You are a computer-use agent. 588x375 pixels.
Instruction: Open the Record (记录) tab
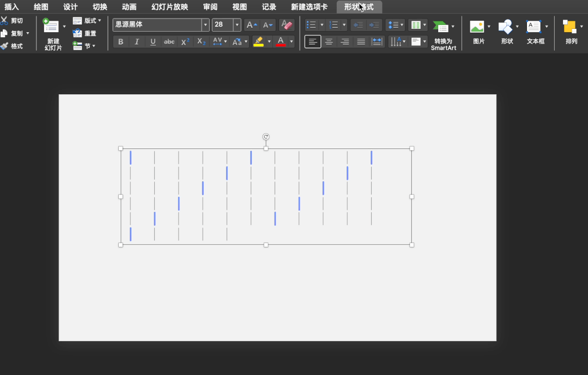[269, 7]
